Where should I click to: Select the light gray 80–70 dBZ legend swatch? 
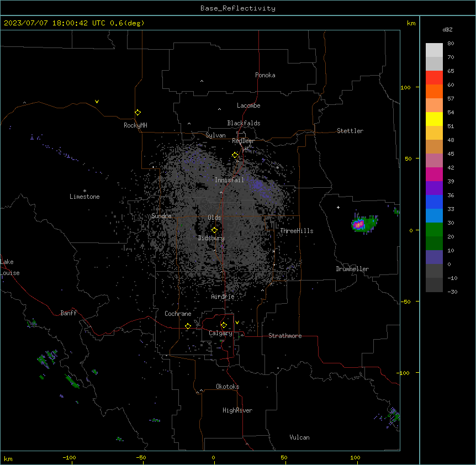(434, 50)
